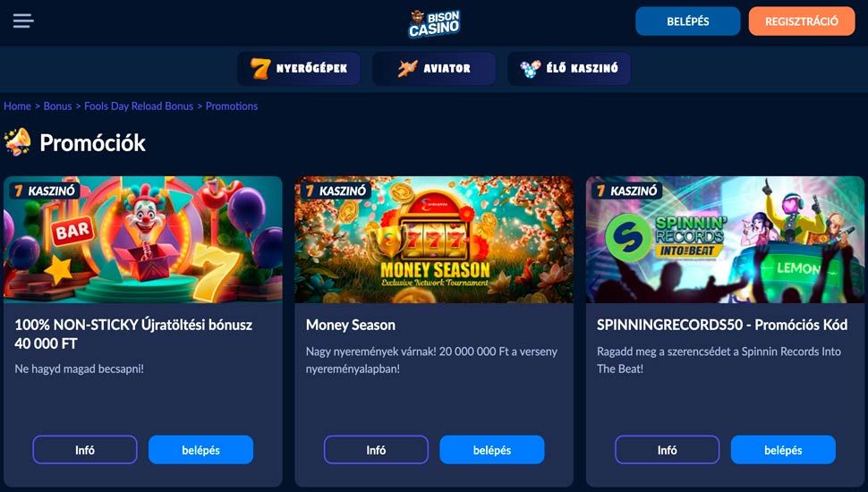Image resolution: width=868 pixels, height=492 pixels.
Task: Click the Belépés button in header
Action: (687, 21)
